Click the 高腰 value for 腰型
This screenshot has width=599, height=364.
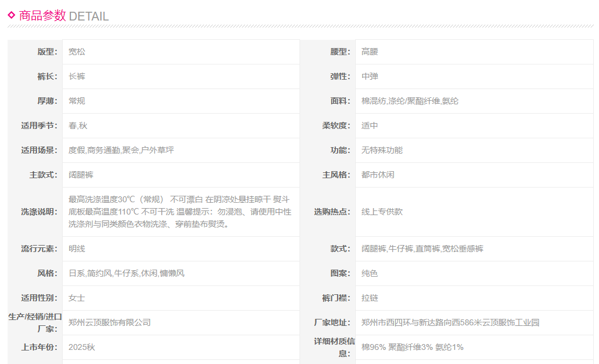pos(370,52)
